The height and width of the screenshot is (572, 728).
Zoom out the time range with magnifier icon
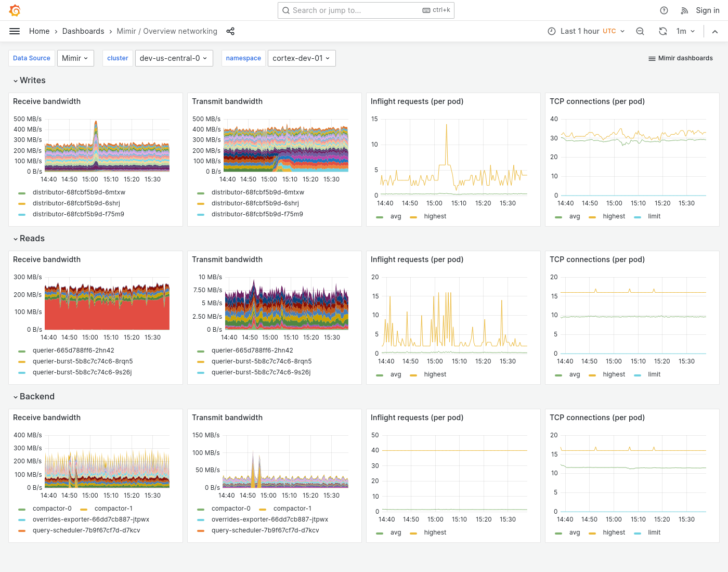[x=640, y=31]
